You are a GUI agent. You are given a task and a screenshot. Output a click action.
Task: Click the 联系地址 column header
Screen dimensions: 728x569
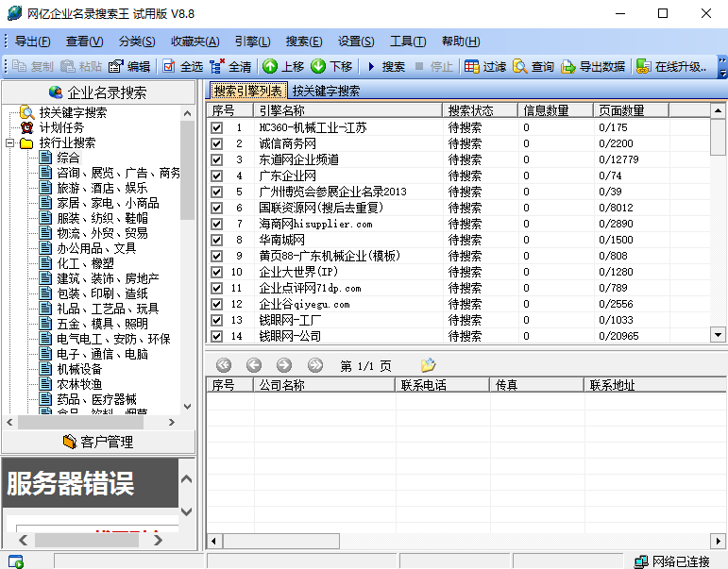tap(654, 385)
